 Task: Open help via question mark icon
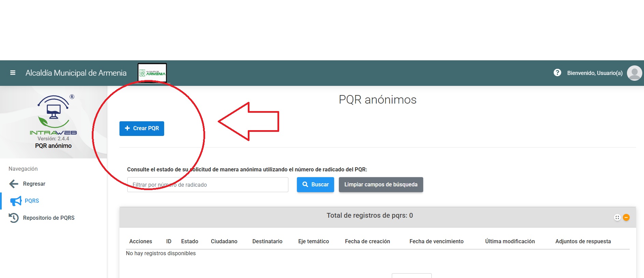557,73
